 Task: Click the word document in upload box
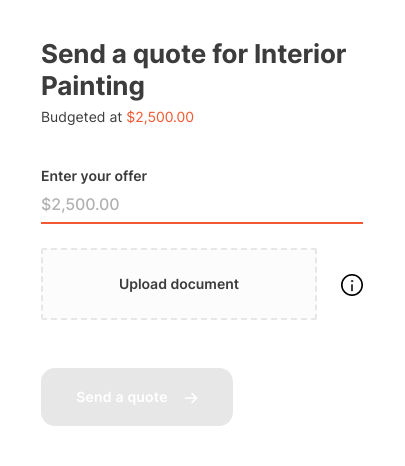(x=205, y=284)
